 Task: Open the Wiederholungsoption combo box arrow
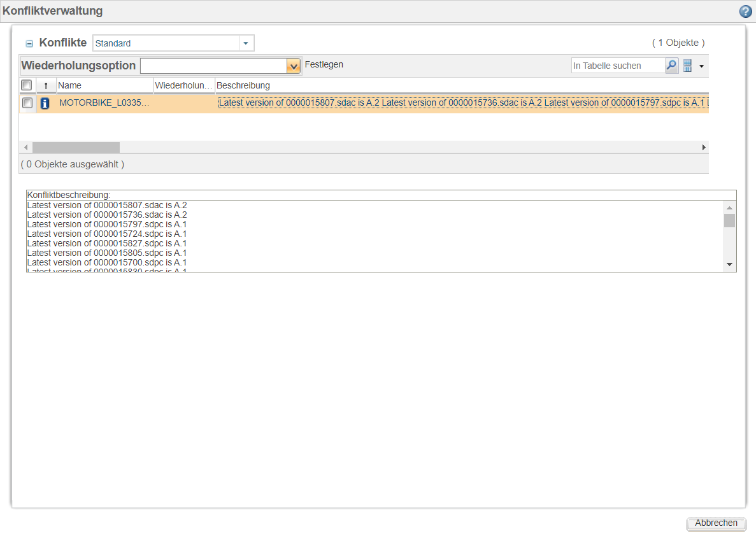[x=293, y=66]
